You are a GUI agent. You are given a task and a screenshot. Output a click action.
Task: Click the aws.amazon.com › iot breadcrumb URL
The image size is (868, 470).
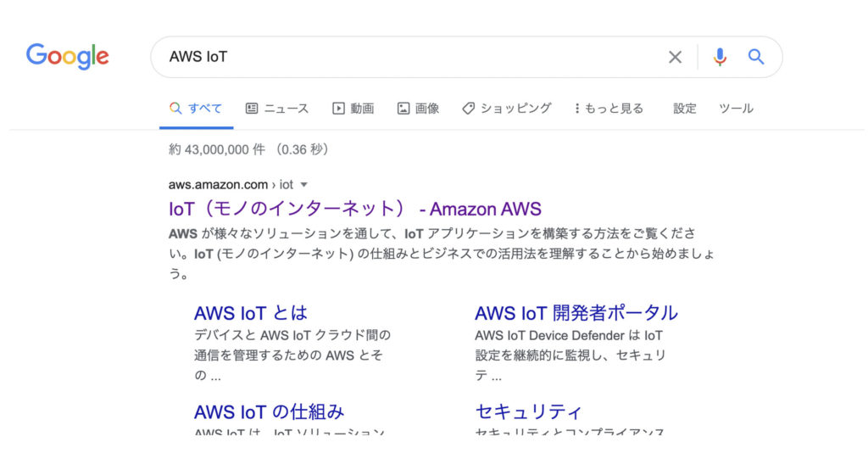pos(230,184)
